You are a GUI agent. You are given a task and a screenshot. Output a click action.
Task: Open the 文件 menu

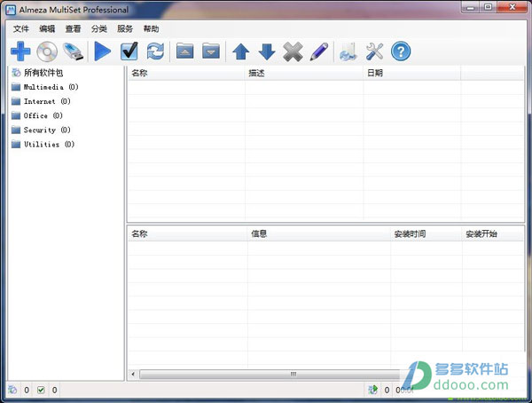coord(21,29)
